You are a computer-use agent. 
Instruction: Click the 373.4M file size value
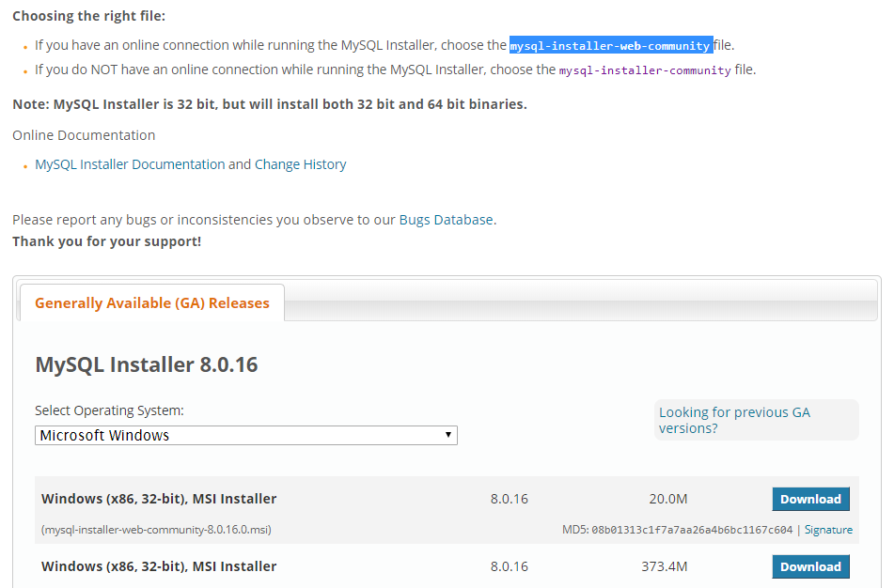pos(665,567)
